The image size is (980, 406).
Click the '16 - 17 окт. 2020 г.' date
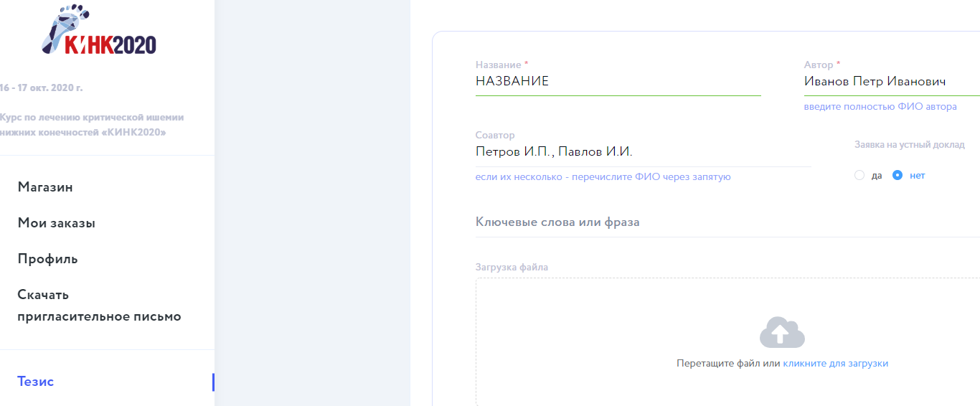(42, 88)
